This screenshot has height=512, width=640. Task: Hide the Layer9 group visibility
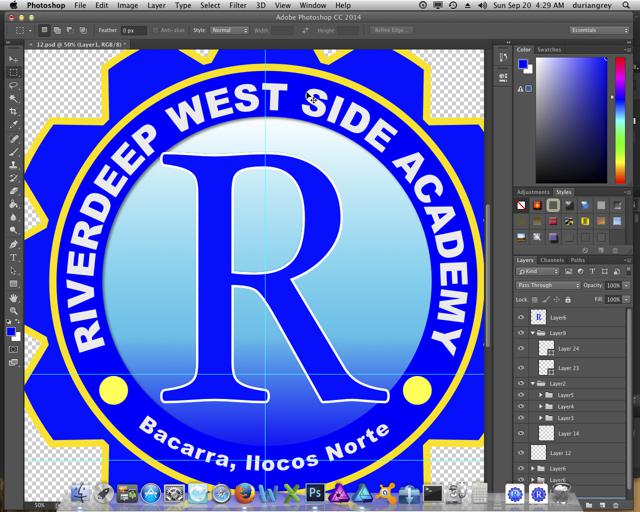(x=521, y=333)
